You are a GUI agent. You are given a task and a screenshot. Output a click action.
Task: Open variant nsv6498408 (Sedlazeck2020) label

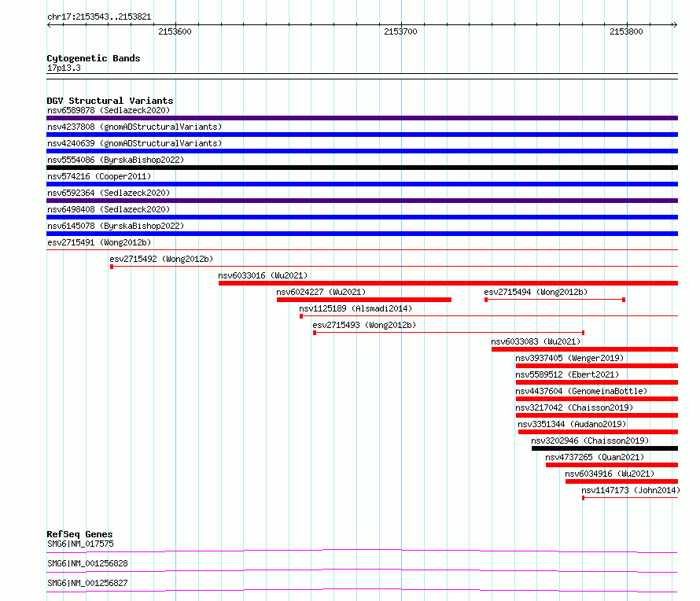click(109, 209)
